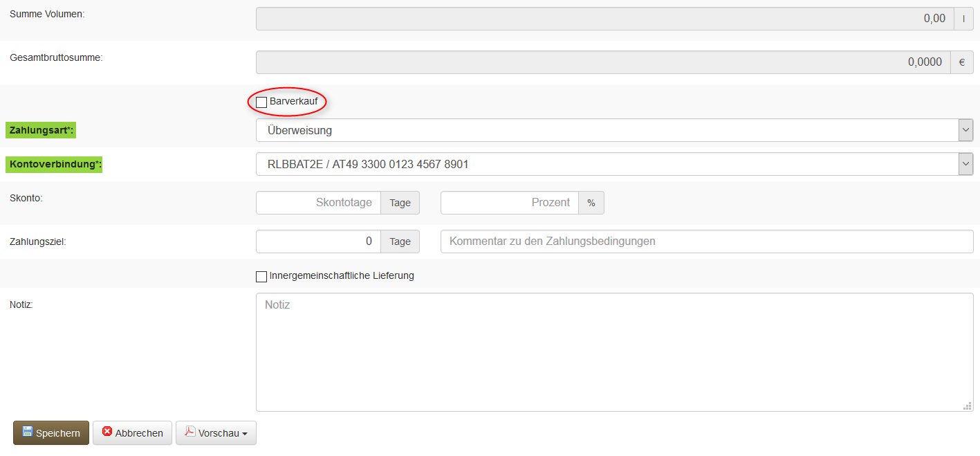980x456 pixels.
Task: Focus the Skontotage input field
Action: pos(318,203)
